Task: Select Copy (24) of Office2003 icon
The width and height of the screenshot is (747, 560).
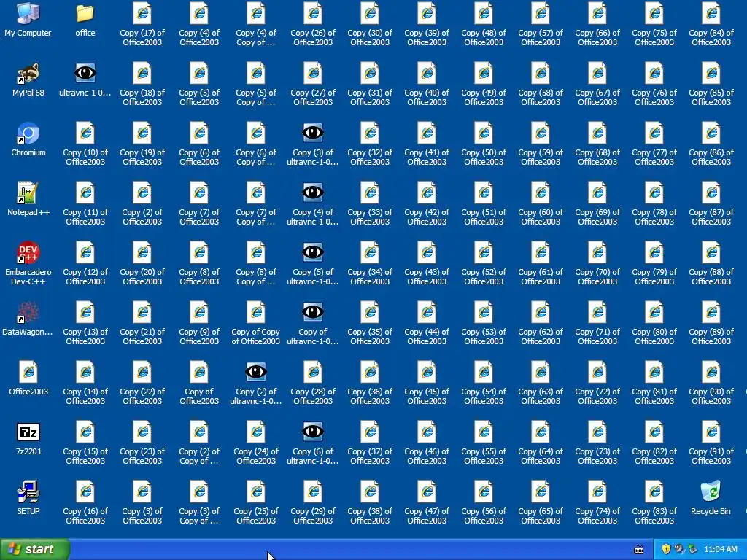Action: pyautogui.click(x=256, y=432)
